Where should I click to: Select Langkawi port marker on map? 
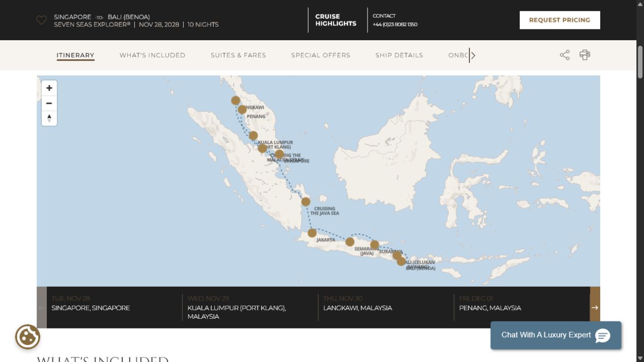[235, 100]
